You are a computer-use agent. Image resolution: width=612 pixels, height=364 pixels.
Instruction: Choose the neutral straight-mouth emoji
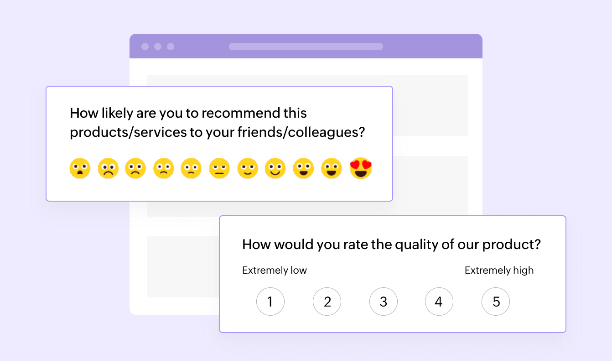pos(220,168)
